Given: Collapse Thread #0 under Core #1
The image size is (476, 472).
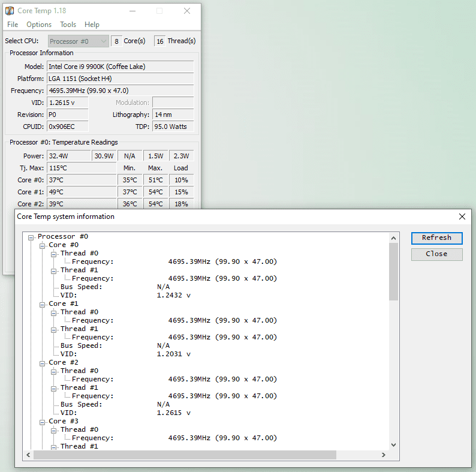Looking at the screenshot, I should point(54,313).
